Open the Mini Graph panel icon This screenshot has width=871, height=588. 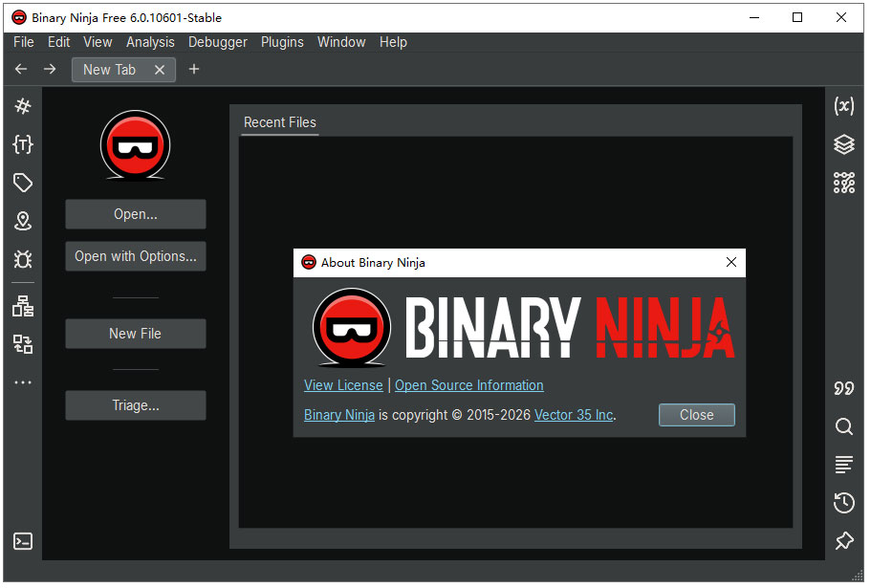click(844, 183)
